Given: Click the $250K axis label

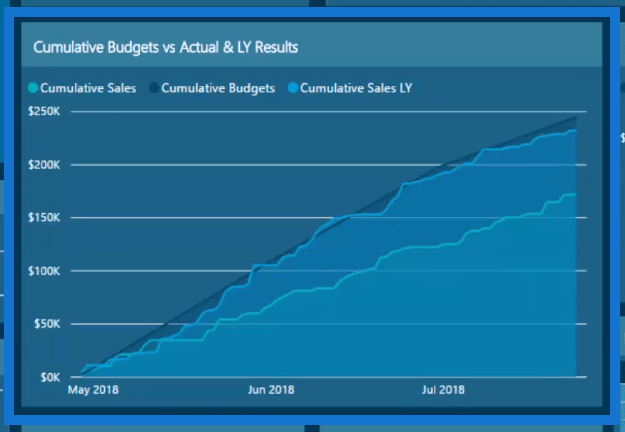Looking at the screenshot, I should [x=44, y=111].
